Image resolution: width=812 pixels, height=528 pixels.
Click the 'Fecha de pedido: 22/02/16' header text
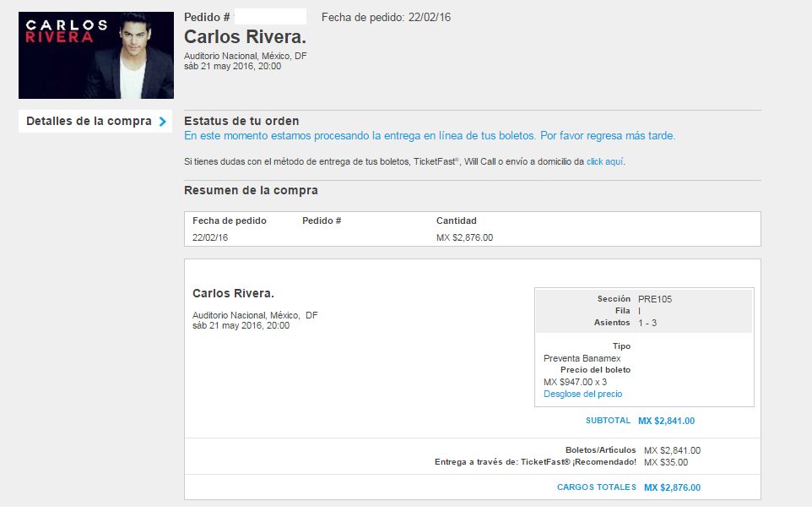pos(386,17)
